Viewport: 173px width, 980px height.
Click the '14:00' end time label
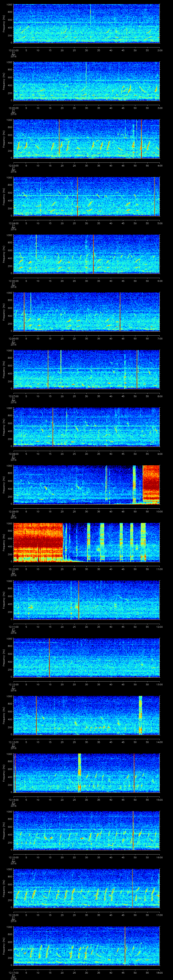(159, 742)
